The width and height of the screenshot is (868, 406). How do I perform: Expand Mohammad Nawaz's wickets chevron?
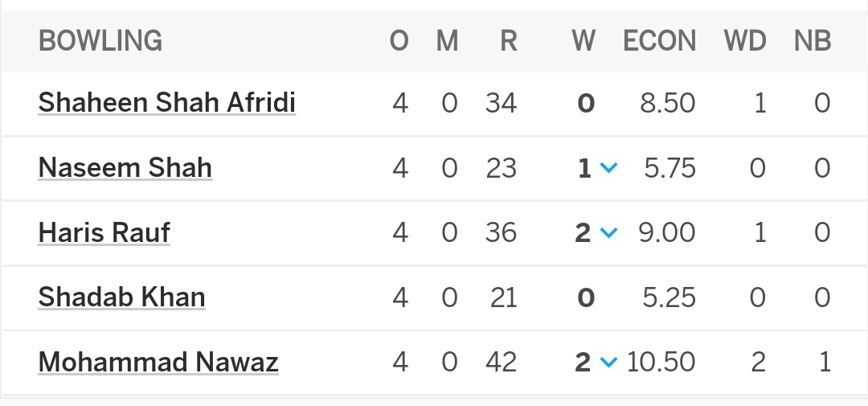pos(608,363)
